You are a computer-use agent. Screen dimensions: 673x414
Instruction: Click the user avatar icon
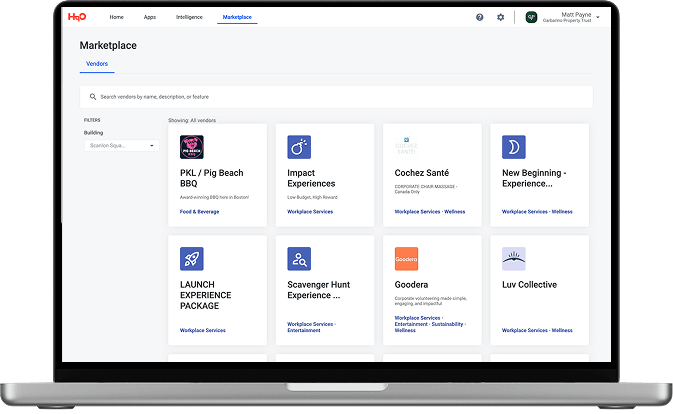tap(531, 17)
